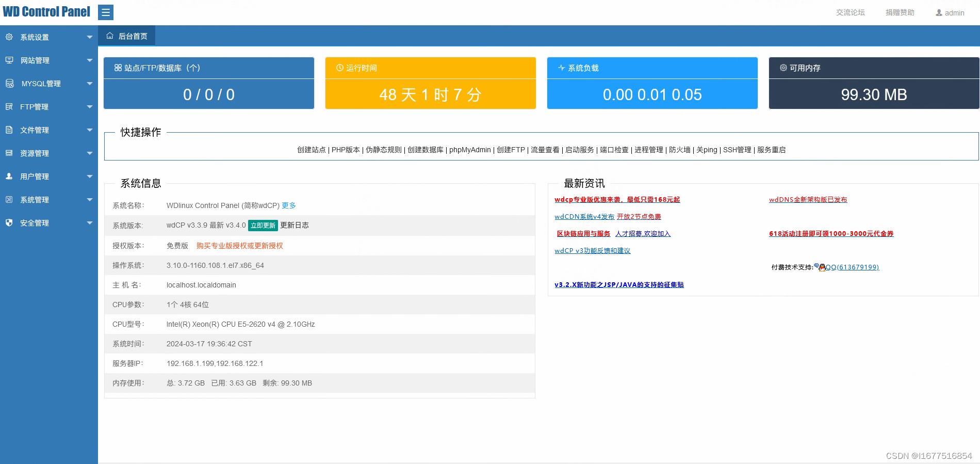This screenshot has height=464, width=980.
Task: Open wdcp专业版优惠来袭 news link
Action: [x=617, y=200]
